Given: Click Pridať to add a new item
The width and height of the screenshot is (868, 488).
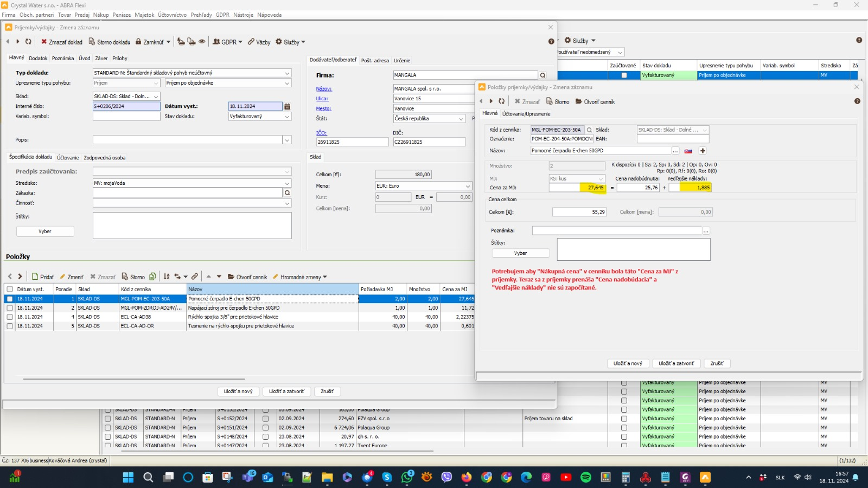Looking at the screenshot, I should tap(43, 277).
